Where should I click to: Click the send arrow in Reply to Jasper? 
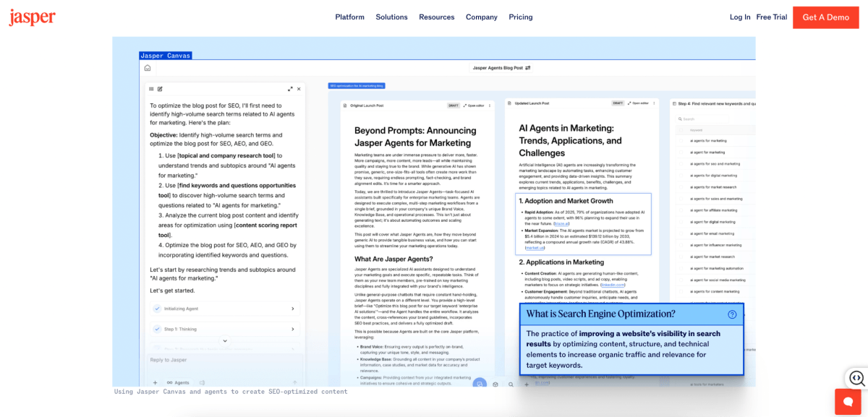(294, 382)
